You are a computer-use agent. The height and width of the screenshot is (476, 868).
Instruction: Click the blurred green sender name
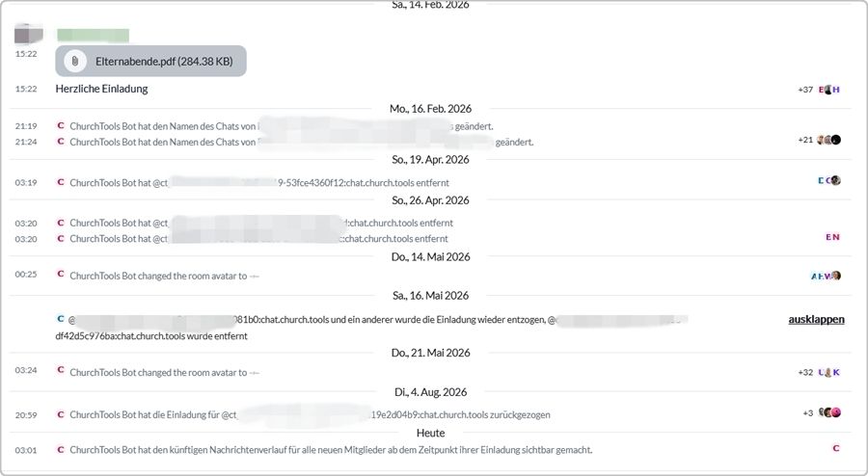click(93, 36)
